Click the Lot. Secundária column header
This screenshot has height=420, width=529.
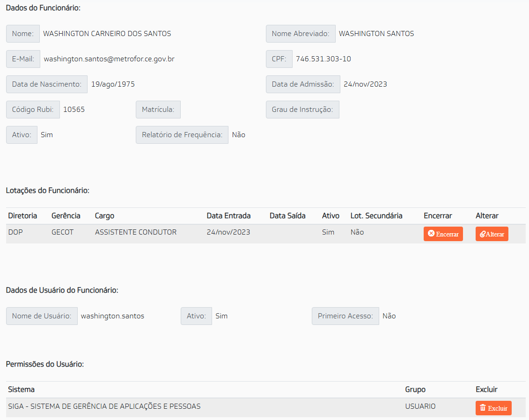point(376,216)
